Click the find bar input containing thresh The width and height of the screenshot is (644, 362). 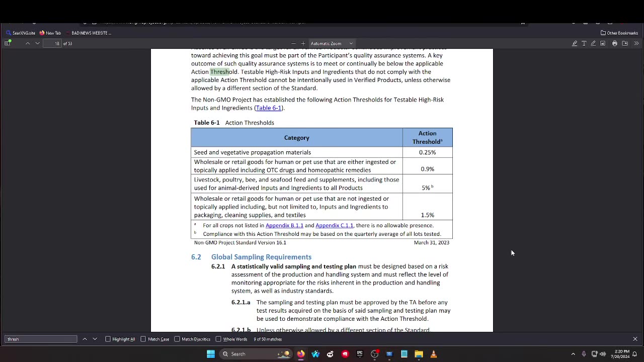pos(41,339)
